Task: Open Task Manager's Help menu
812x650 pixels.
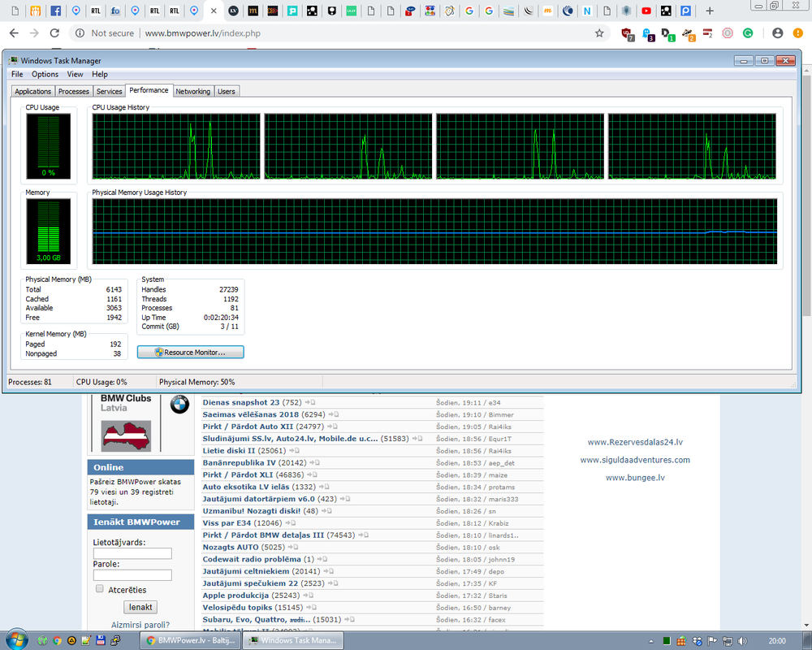Action: [99, 74]
